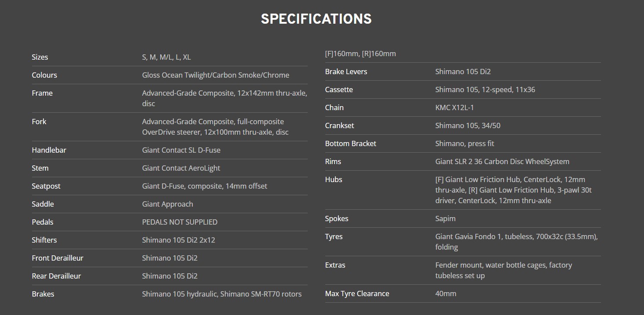Click the Giant SLR 2 36 rims value
The image size is (644, 315).
click(x=502, y=161)
